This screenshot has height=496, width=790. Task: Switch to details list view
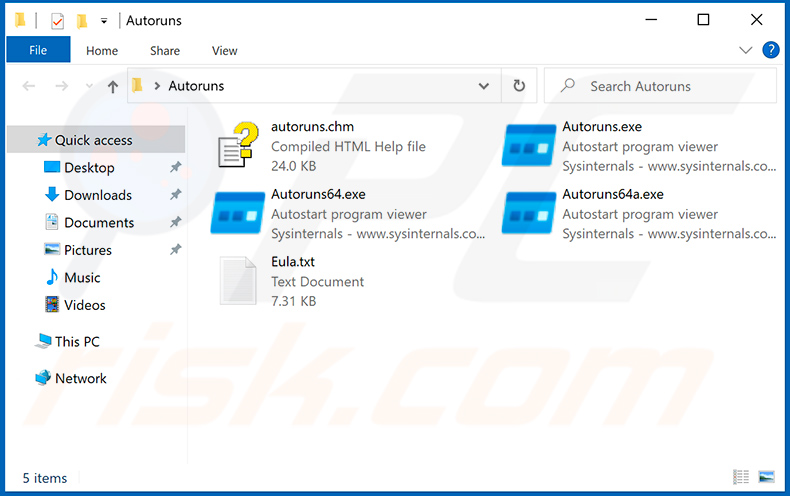(x=741, y=476)
